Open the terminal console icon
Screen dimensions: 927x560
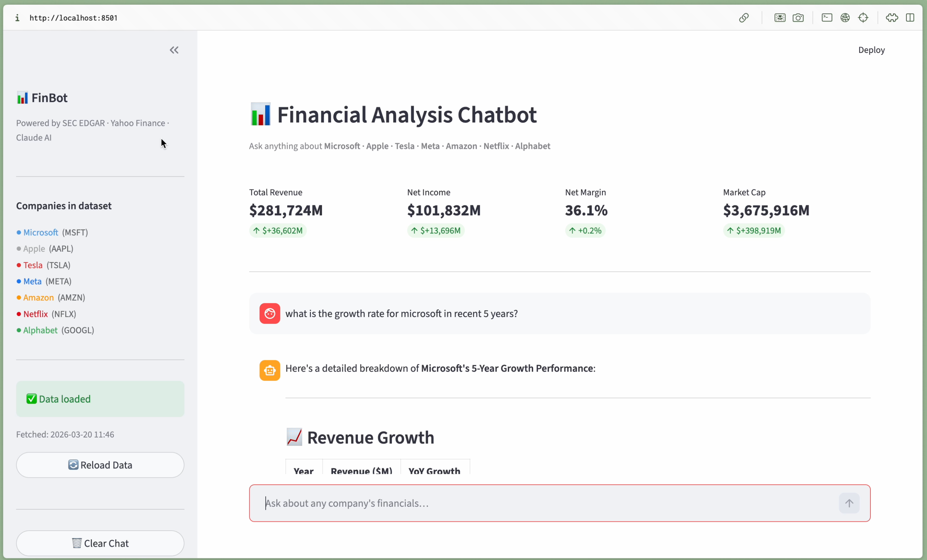point(826,18)
